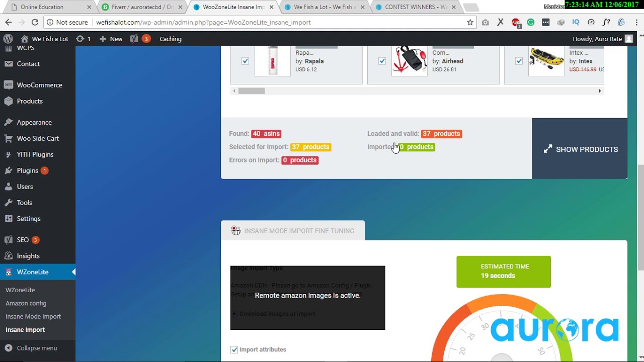Open the Insane Mode Import submenu

click(33, 316)
